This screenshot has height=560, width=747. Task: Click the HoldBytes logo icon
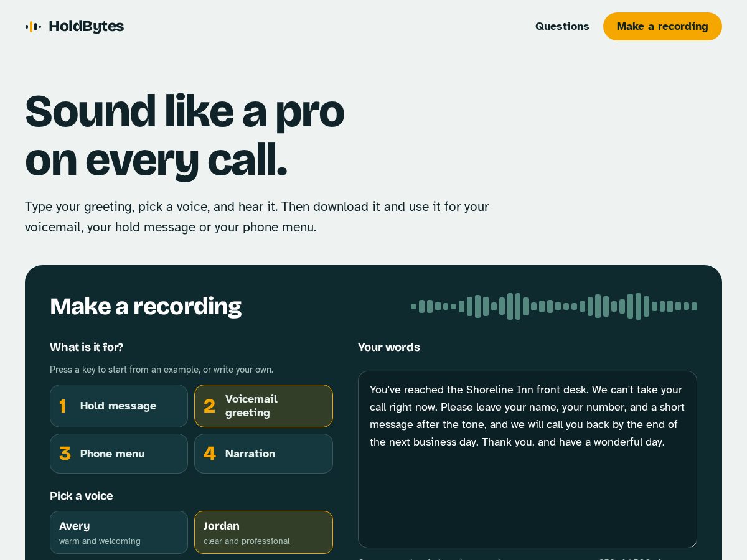point(33,26)
